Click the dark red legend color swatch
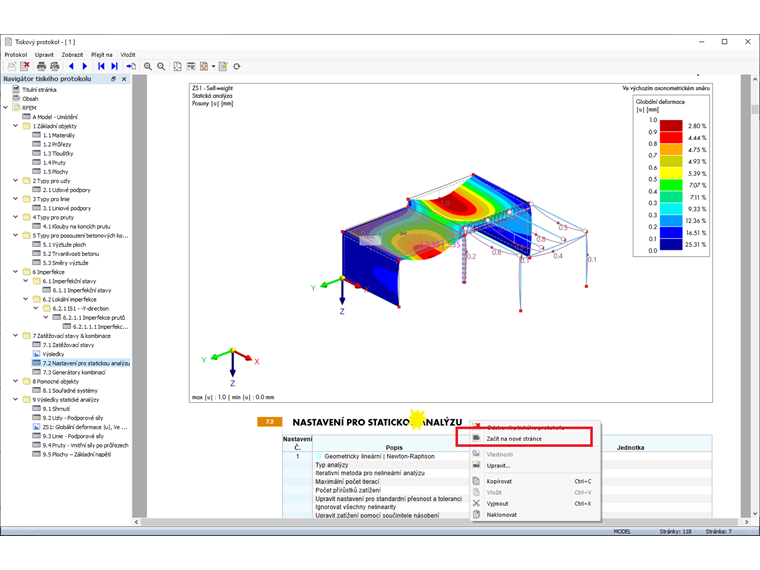The width and height of the screenshot is (760, 570). (x=671, y=126)
